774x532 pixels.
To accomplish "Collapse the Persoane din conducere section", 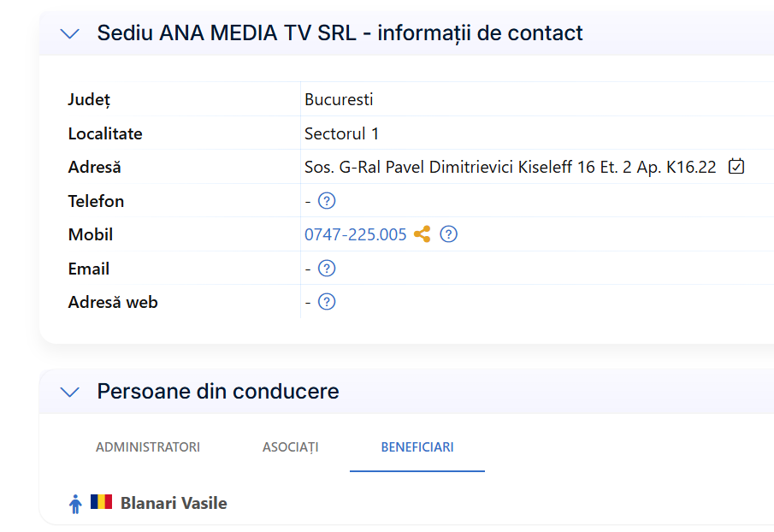I will click(69, 392).
